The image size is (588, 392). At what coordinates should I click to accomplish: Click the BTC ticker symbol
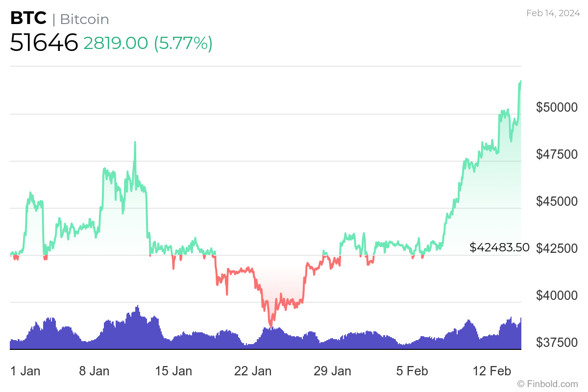click(28, 19)
